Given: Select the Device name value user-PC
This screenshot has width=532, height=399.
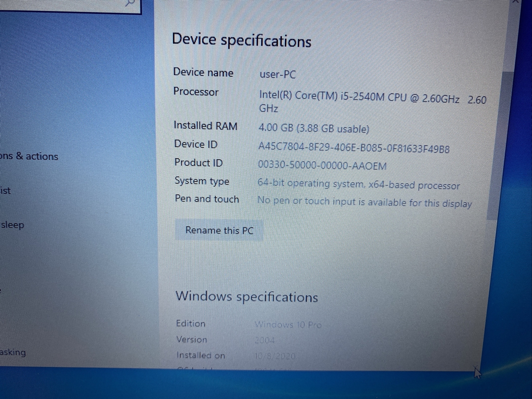Looking at the screenshot, I should tap(278, 74).
